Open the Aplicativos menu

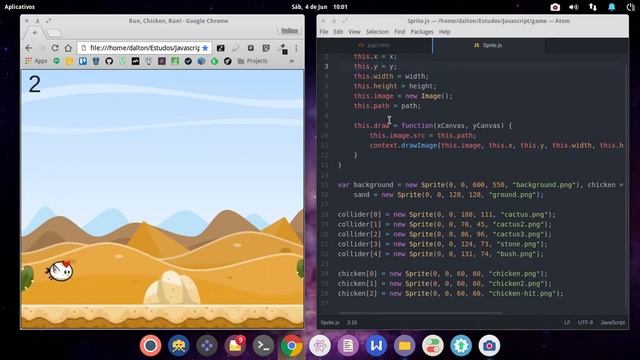(20, 7)
